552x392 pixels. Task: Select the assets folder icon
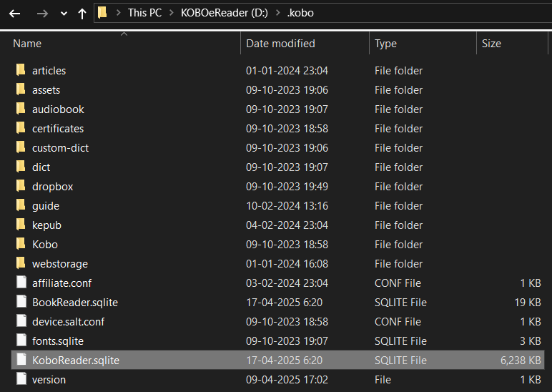point(21,89)
